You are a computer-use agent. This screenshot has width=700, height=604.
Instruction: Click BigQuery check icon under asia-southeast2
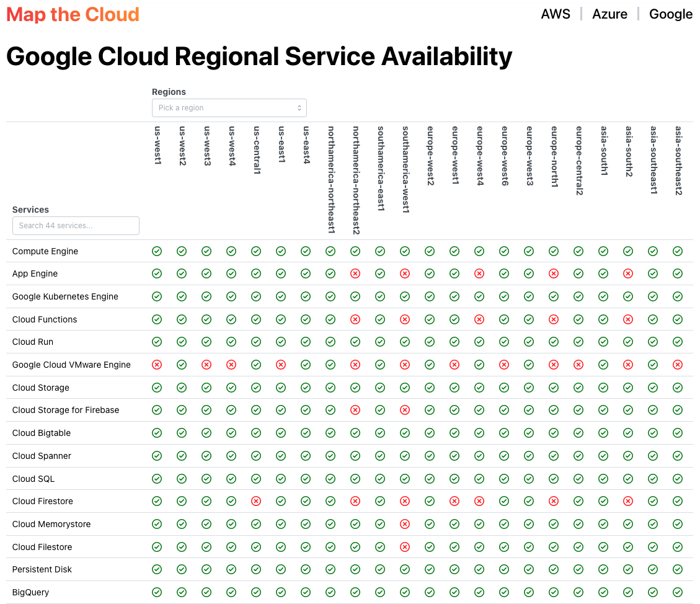(678, 592)
